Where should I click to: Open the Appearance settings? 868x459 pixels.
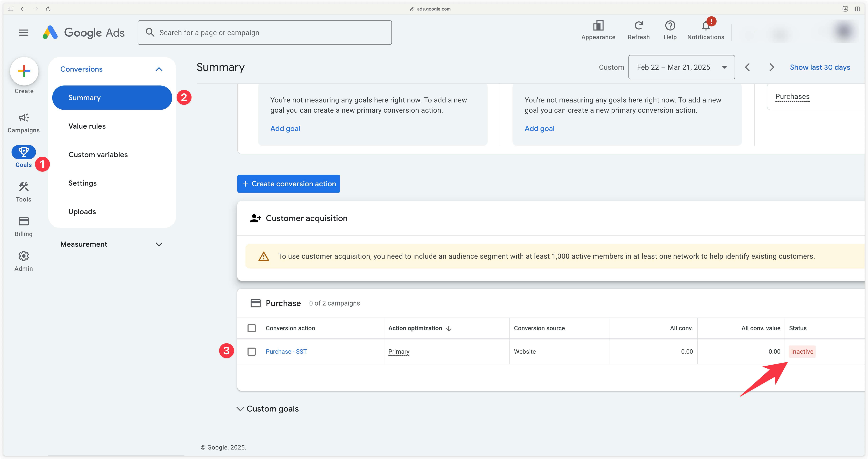(x=598, y=30)
